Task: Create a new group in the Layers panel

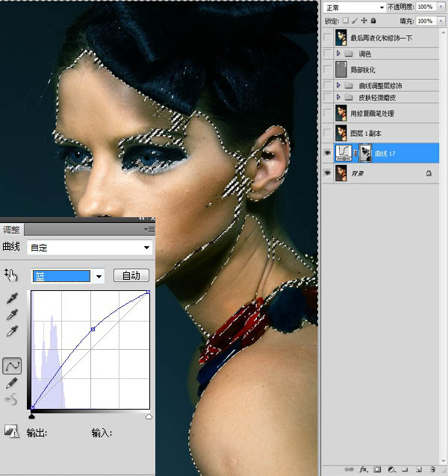Action: [x=405, y=469]
